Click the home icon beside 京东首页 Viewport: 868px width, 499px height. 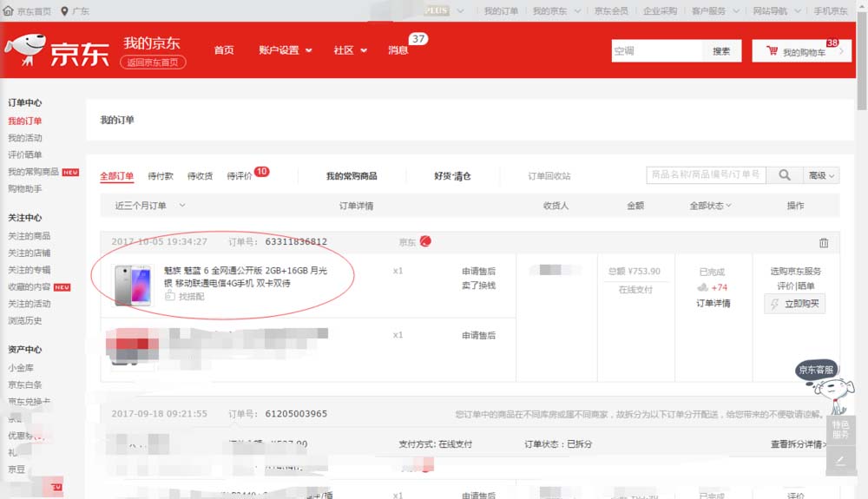(x=8, y=10)
